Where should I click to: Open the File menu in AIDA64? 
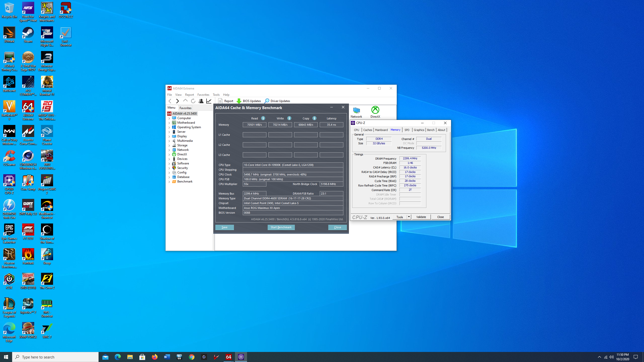pyautogui.click(x=170, y=95)
